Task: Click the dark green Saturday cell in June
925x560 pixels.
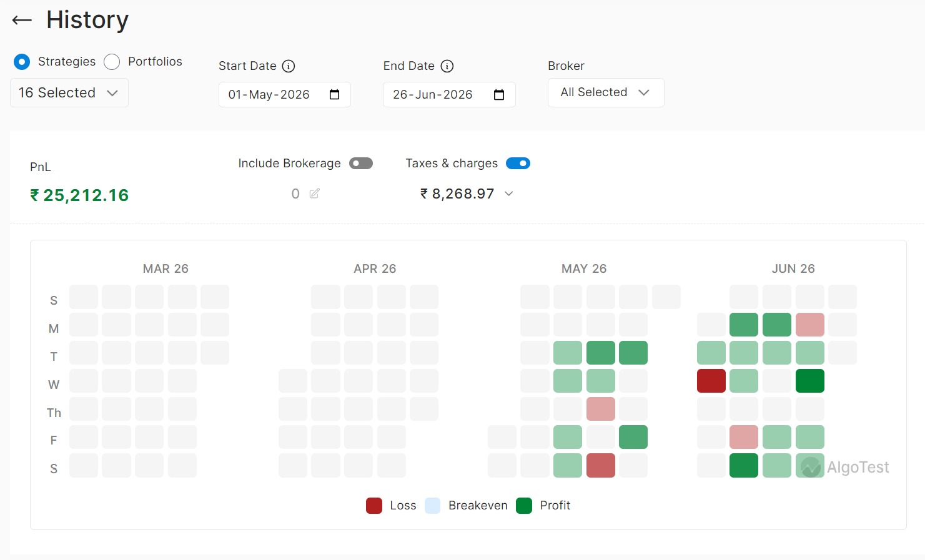Action: (x=744, y=465)
